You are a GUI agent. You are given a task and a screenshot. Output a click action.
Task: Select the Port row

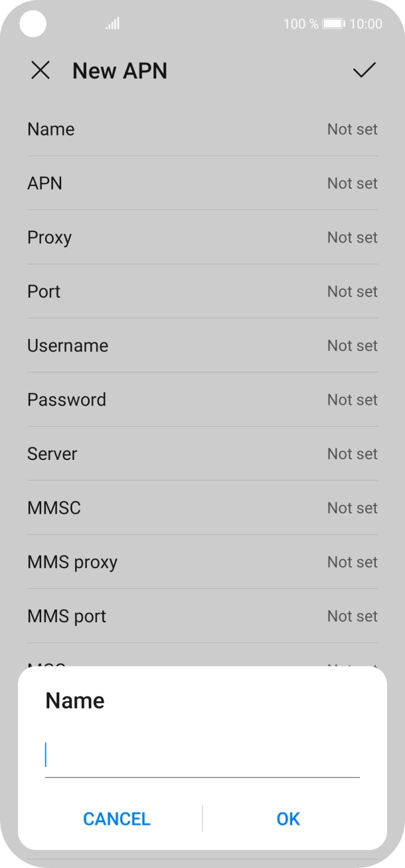coord(202,291)
